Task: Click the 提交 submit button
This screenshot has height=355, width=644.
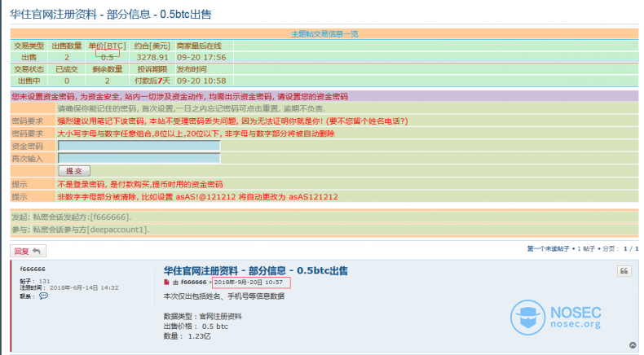Action: [x=73, y=171]
